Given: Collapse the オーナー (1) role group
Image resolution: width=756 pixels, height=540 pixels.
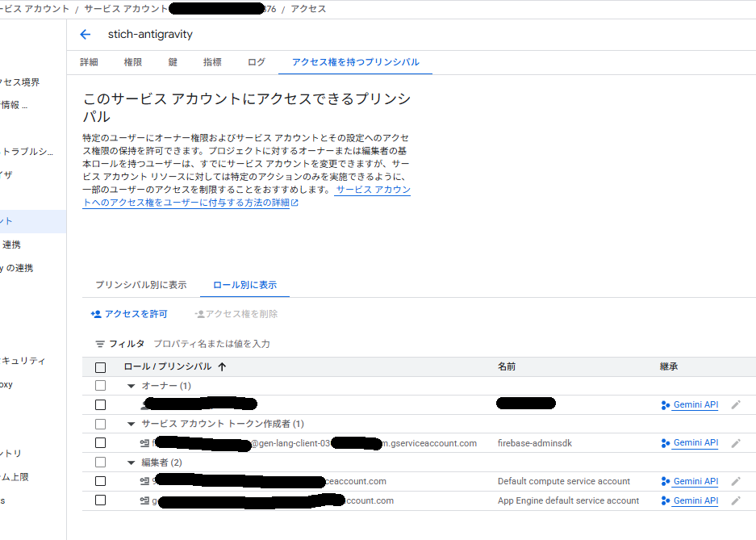Looking at the screenshot, I should pos(132,386).
